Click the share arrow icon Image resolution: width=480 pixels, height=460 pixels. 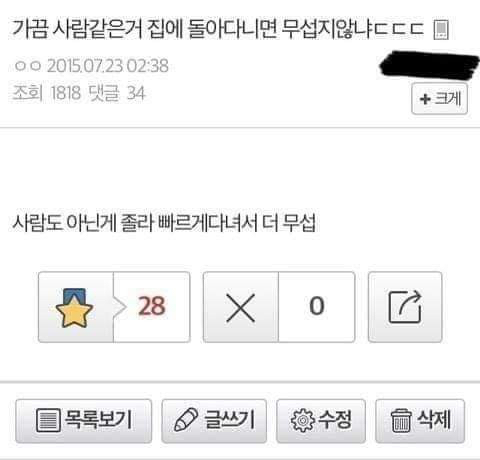405,307
